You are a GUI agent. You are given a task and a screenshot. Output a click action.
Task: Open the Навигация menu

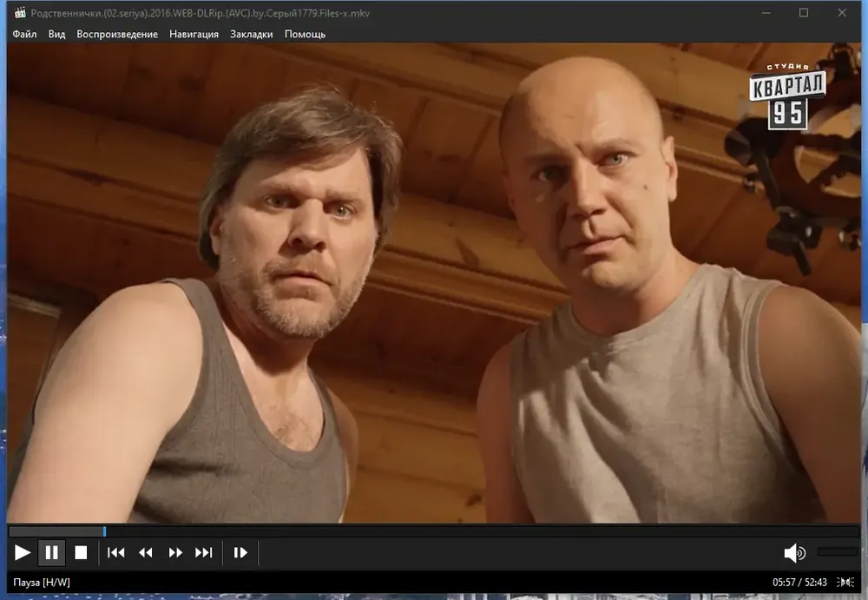(194, 34)
